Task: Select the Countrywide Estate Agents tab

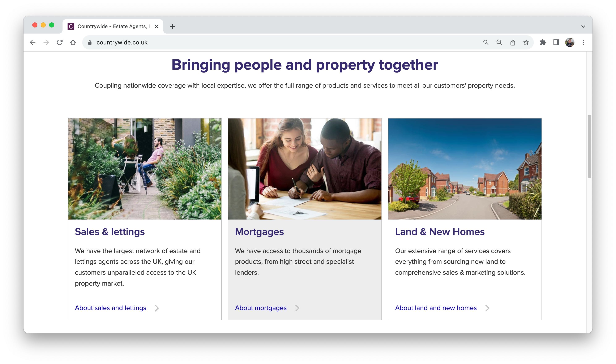Action: pos(112,26)
